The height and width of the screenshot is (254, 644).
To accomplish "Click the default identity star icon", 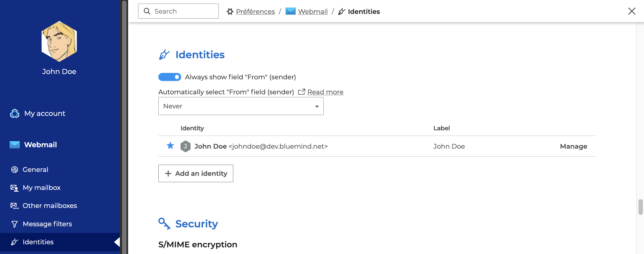I will pyautogui.click(x=170, y=146).
